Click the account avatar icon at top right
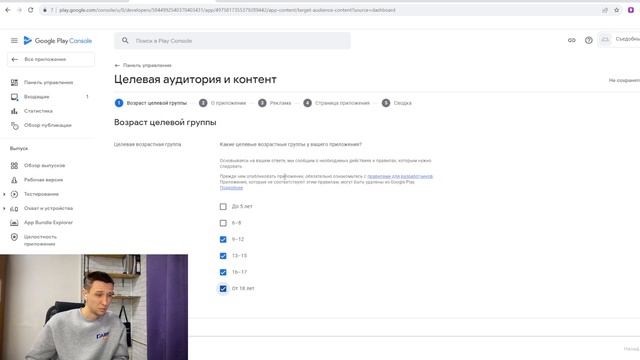Image resolution: width=640 pixels, height=360 pixels. click(605, 39)
